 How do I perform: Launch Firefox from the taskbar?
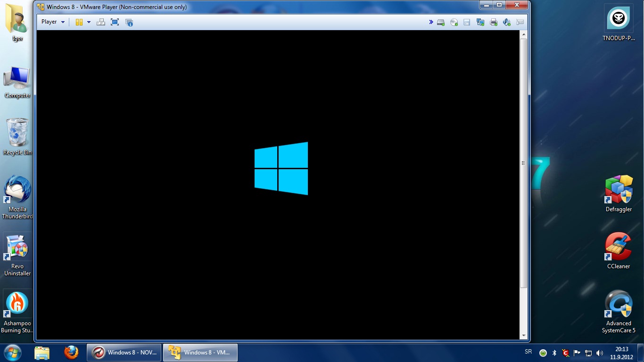point(71,353)
